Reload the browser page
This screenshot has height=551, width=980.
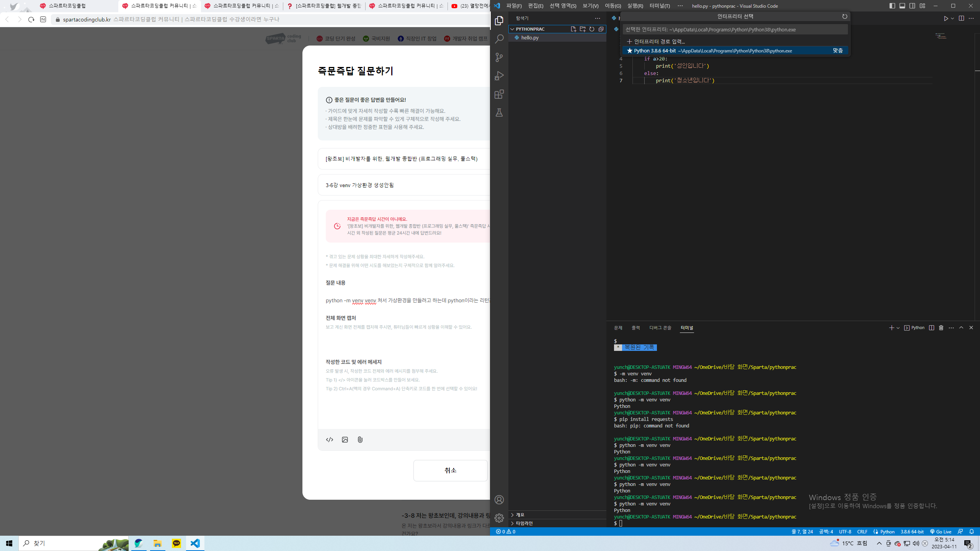(31, 19)
